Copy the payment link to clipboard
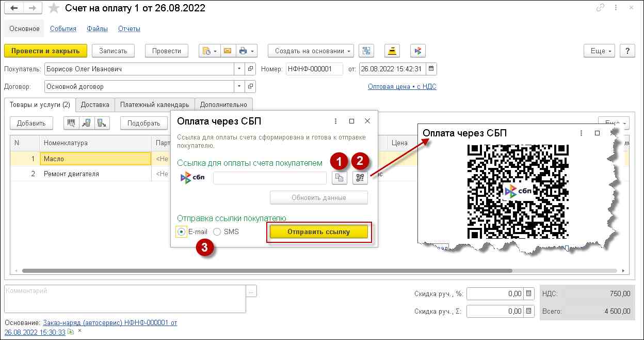The height and width of the screenshot is (340, 644). coord(339,178)
